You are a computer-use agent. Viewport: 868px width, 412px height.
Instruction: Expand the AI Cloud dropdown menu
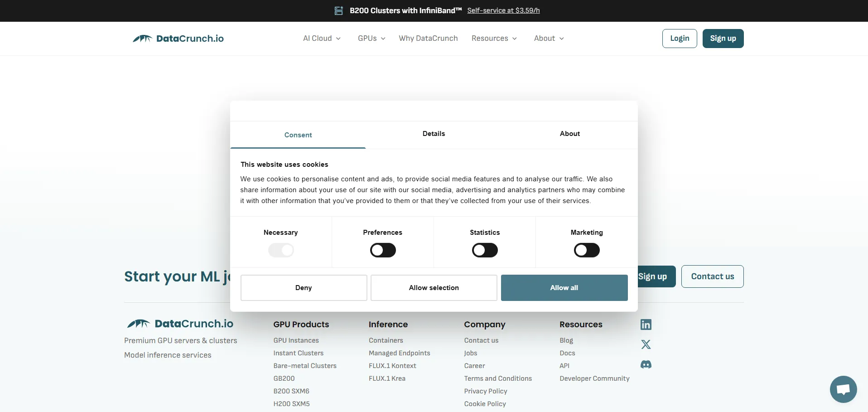[x=322, y=39]
